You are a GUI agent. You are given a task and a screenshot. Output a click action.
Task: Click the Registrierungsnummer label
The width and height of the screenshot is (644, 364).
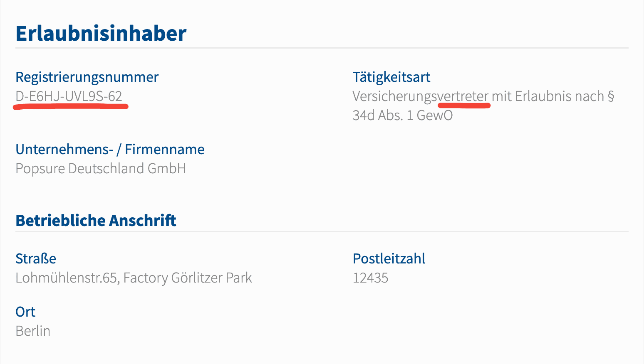click(x=87, y=77)
